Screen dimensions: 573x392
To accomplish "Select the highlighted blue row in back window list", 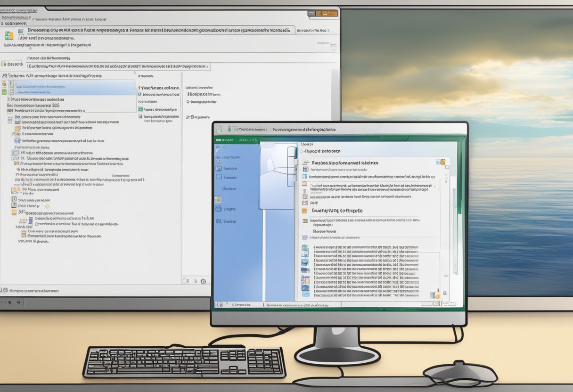I will (71, 87).
